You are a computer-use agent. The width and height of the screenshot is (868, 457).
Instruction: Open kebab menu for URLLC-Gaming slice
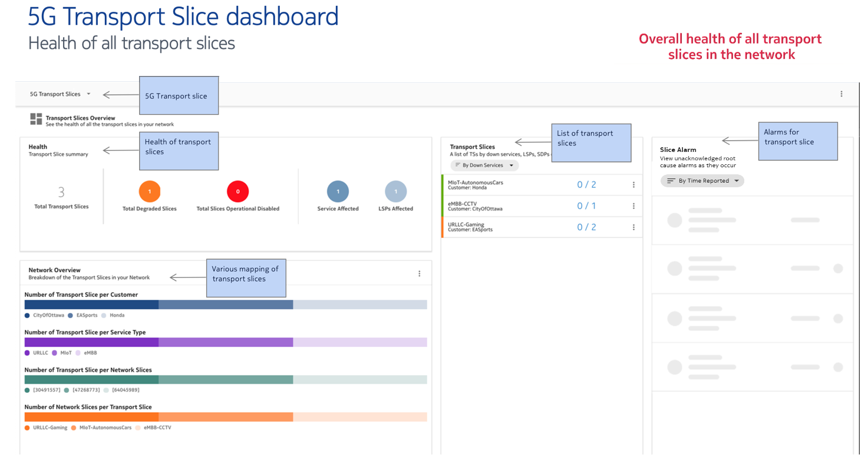click(x=633, y=227)
